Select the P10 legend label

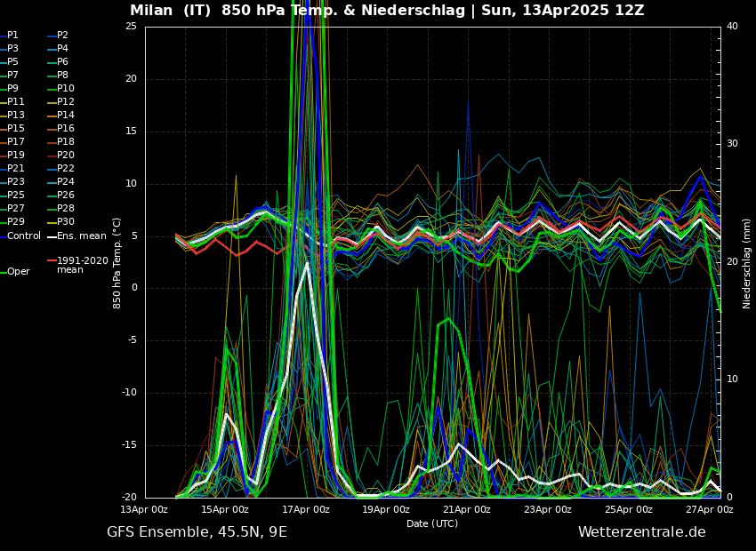coord(65,89)
